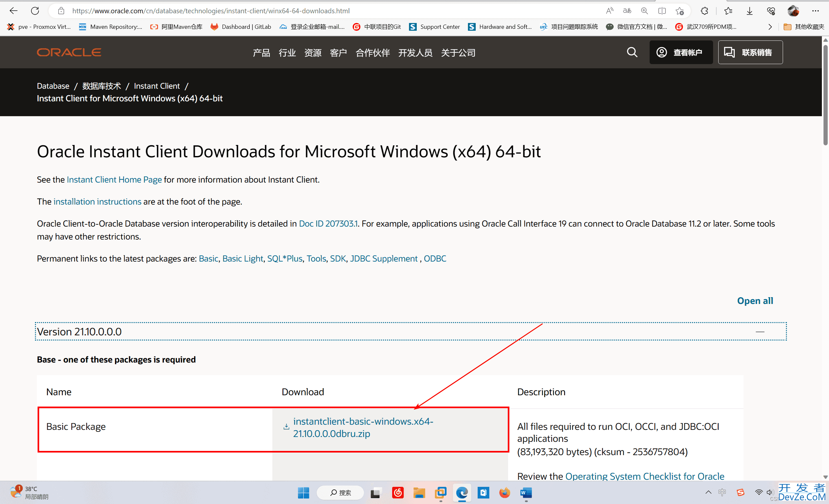The height and width of the screenshot is (504, 829).
Task: Open the Instant Client Home Page link
Action: (114, 180)
